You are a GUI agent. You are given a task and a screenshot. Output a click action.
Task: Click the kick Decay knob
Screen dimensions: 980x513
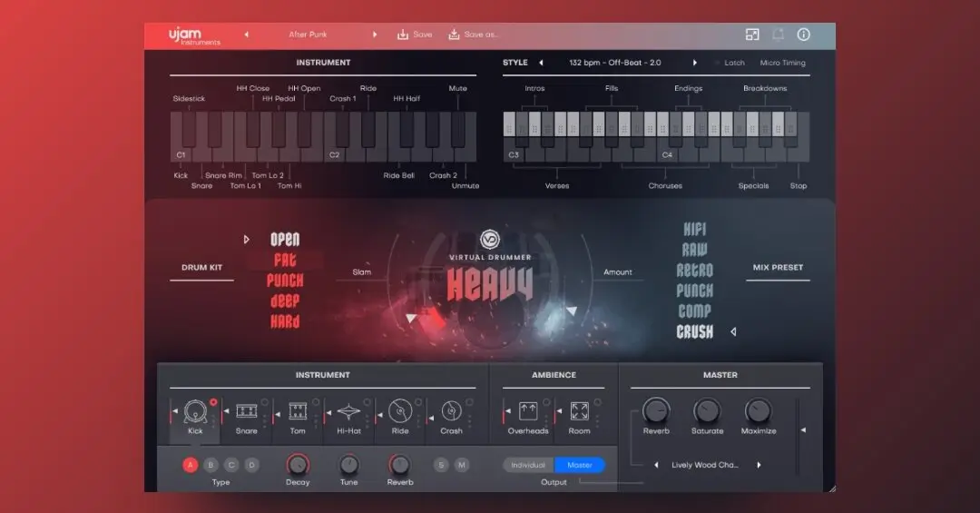(x=298, y=465)
